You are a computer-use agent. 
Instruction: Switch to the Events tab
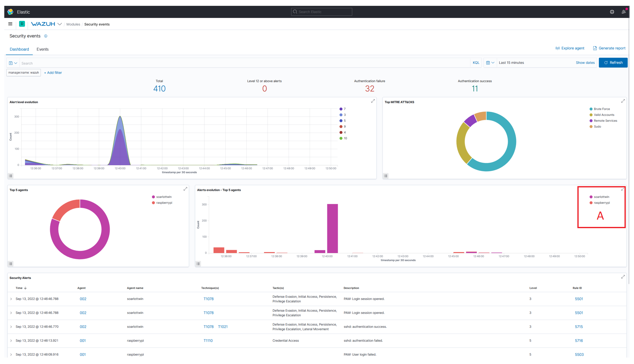point(42,49)
